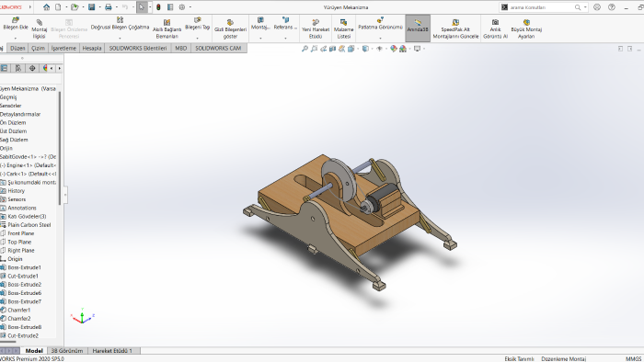This screenshot has height=362, width=644.
Task: Click the MMGS units status bar entry
Action: click(x=633, y=358)
